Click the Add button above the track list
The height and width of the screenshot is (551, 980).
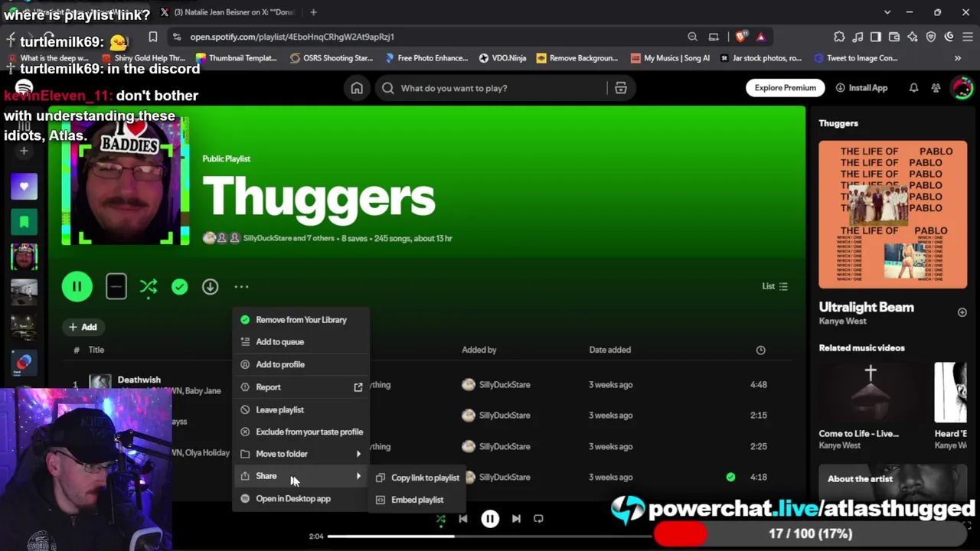click(x=83, y=327)
